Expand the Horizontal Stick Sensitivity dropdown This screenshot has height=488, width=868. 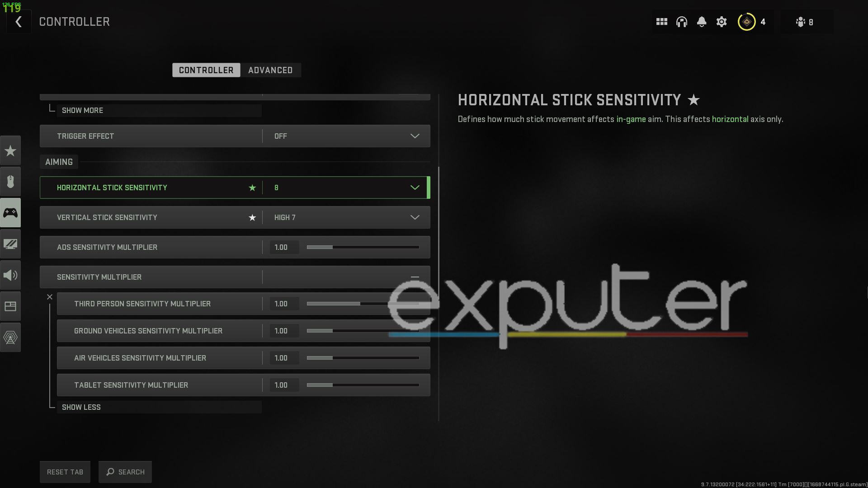(416, 187)
